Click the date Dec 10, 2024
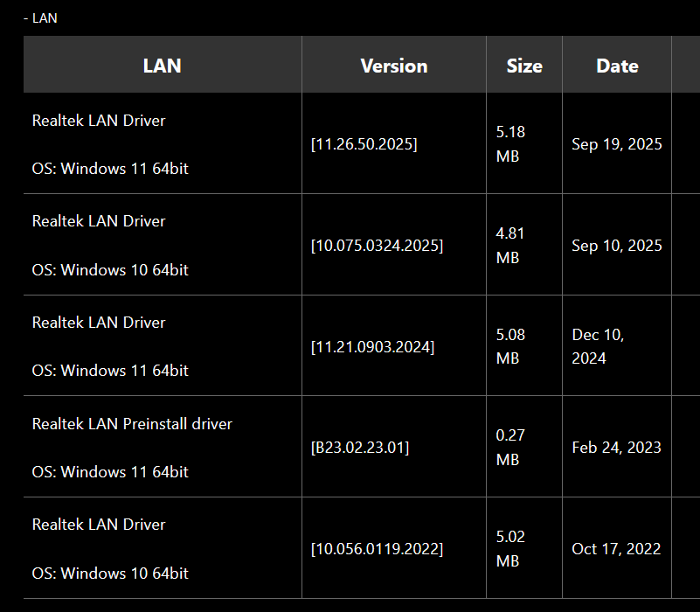 (598, 346)
